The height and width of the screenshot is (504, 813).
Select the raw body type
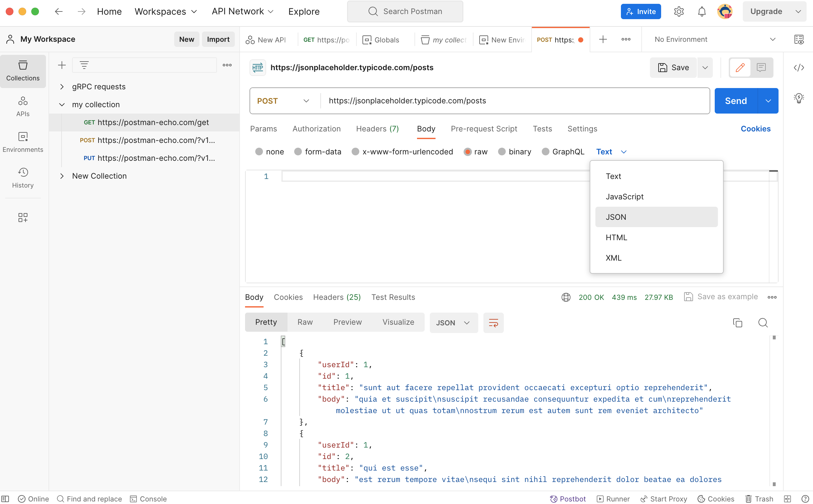coord(467,152)
